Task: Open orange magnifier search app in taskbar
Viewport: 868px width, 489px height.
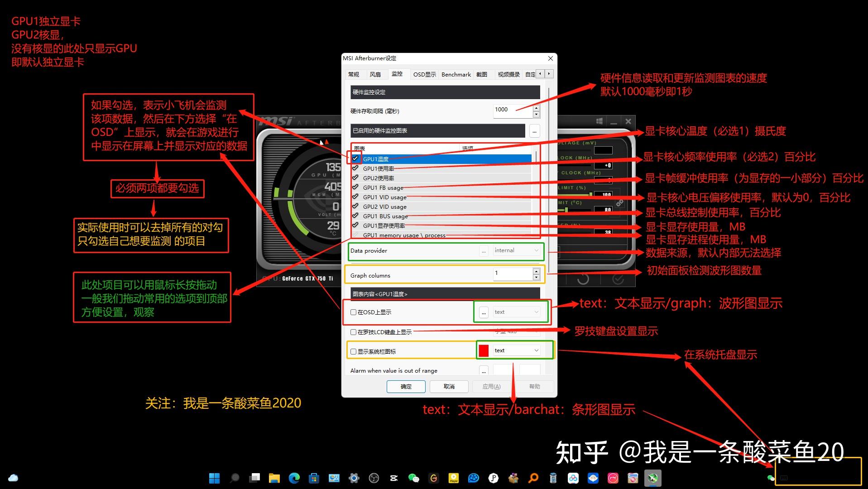Action: point(533,478)
